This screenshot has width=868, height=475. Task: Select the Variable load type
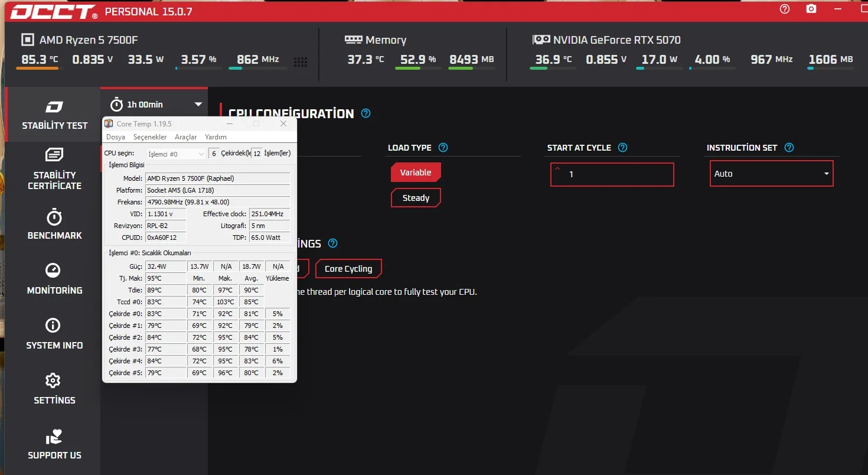pos(416,173)
